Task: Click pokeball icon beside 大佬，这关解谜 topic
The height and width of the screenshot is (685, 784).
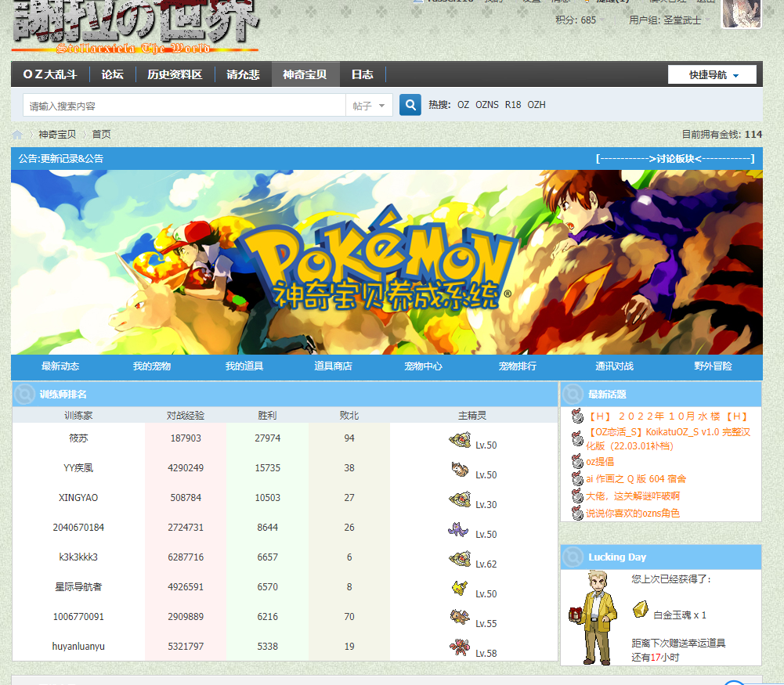Action: pyautogui.click(x=577, y=496)
